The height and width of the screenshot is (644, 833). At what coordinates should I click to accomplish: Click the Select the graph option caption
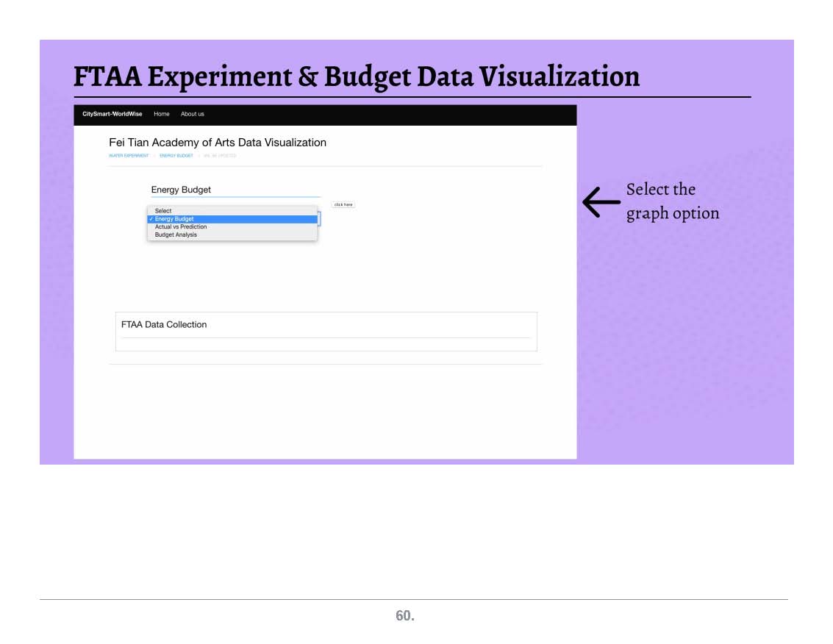tap(672, 201)
